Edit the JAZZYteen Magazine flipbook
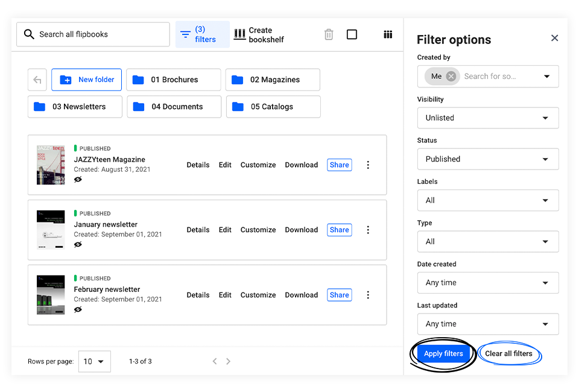 [x=225, y=165]
